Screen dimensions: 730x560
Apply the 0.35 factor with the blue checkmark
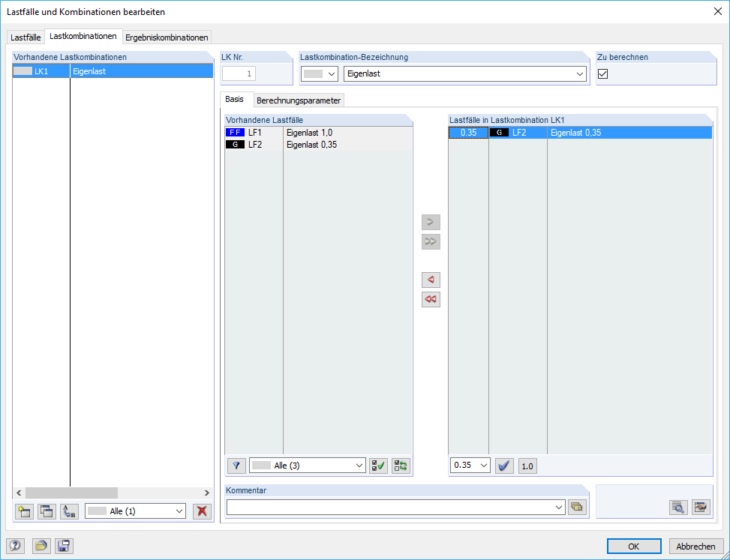[x=503, y=466]
